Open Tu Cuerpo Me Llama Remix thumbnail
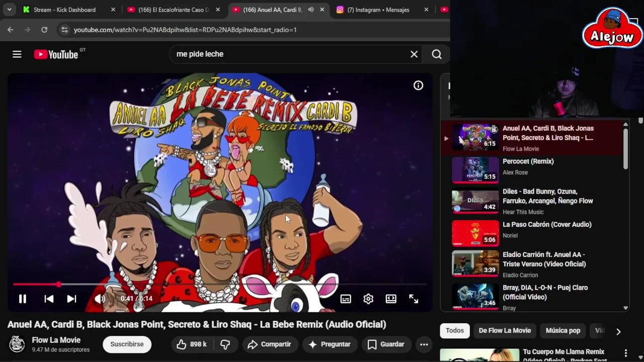The height and width of the screenshot is (362, 644). click(479, 355)
